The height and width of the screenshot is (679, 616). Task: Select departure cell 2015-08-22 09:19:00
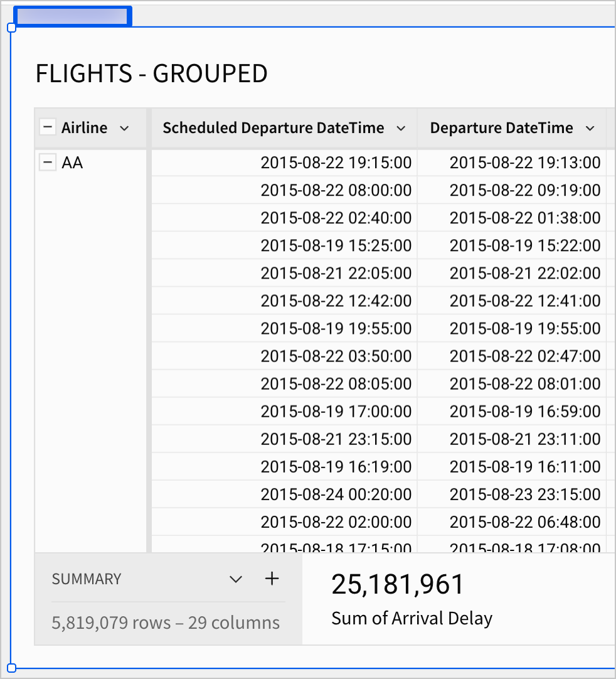524,191
